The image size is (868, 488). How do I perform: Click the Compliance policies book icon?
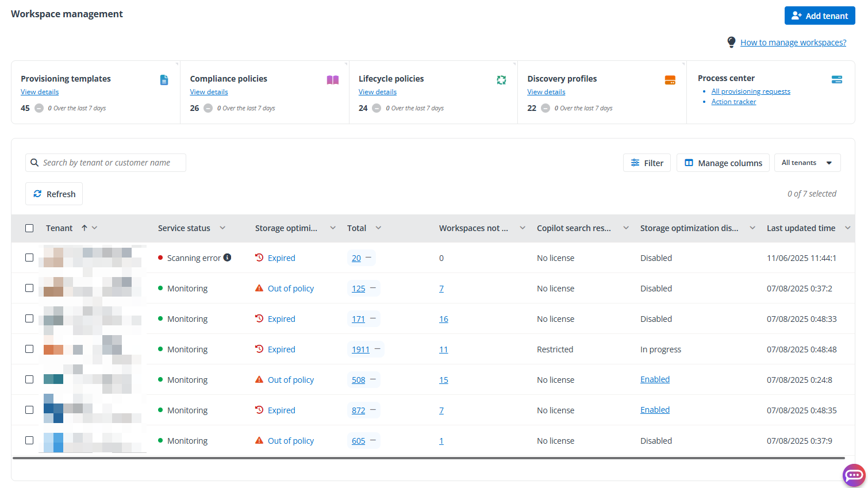(x=333, y=79)
